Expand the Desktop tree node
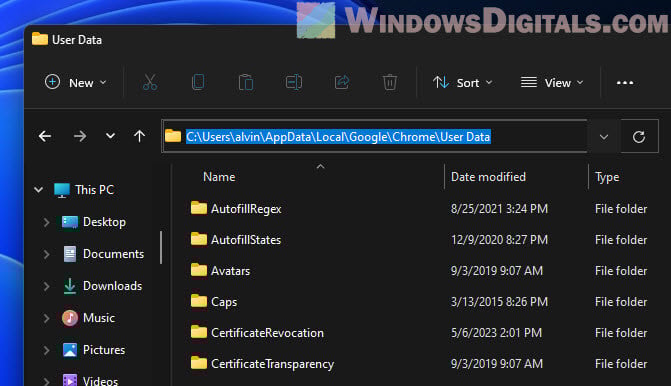 [46, 222]
